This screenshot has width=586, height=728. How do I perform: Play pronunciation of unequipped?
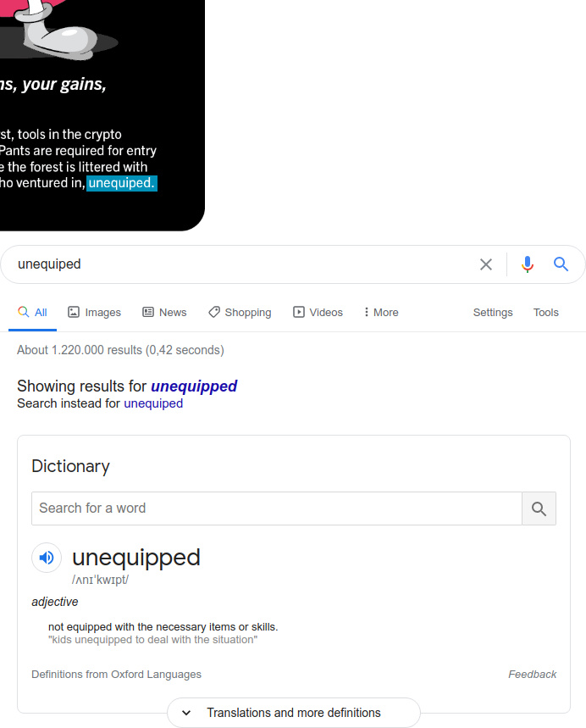click(x=47, y=558)
